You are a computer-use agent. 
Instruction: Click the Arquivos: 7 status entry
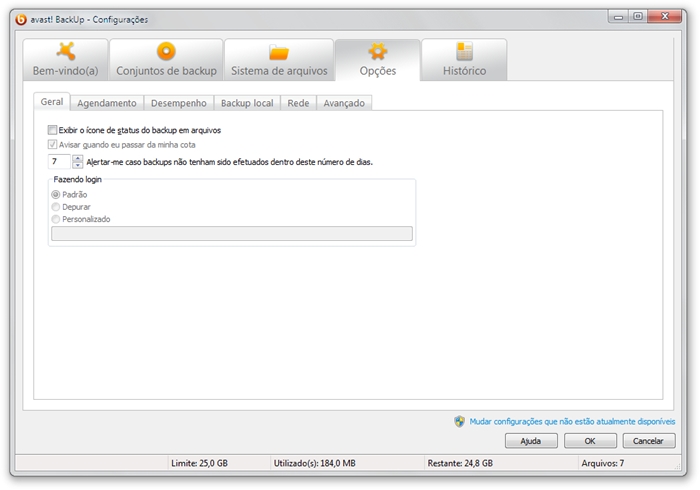(602, 463)
